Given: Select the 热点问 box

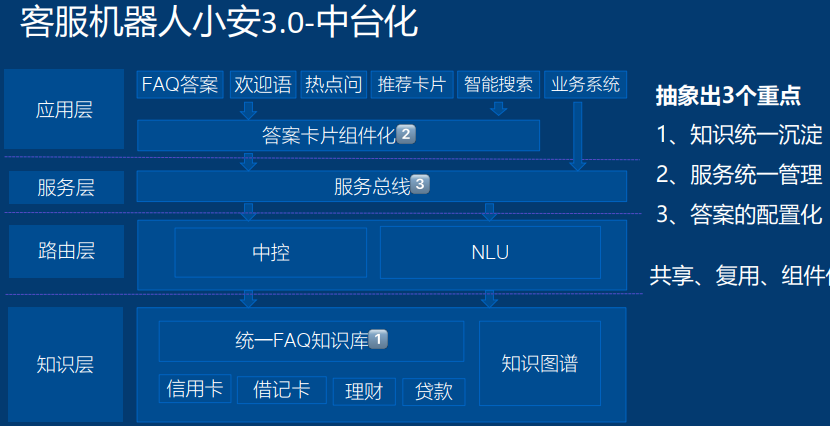Looking at the screenshot, I should [333, 84].
